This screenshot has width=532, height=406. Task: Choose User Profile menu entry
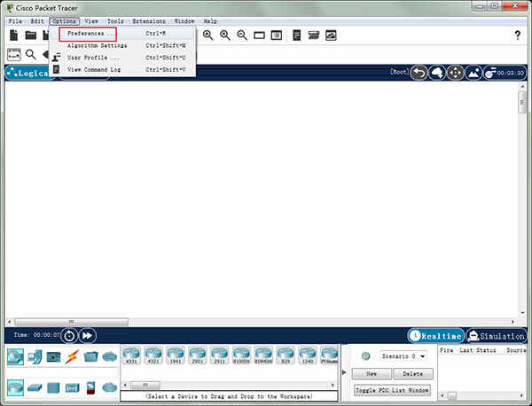click(122, 58)
